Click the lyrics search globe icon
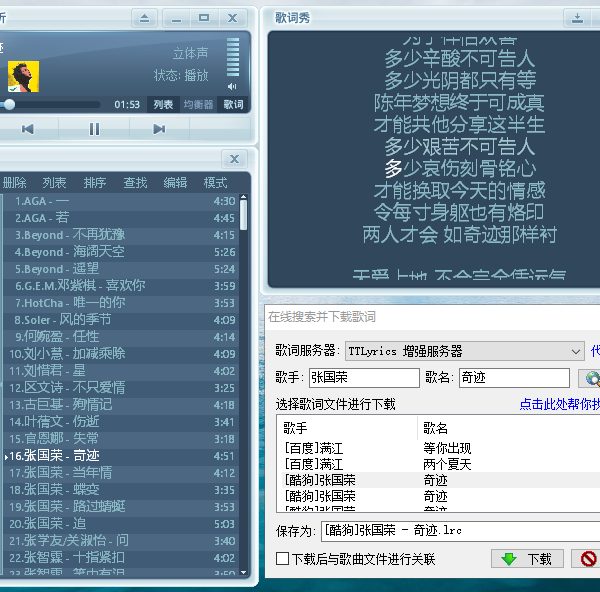The height and width of the screenshot is (592, 600). tap(590, 379)
